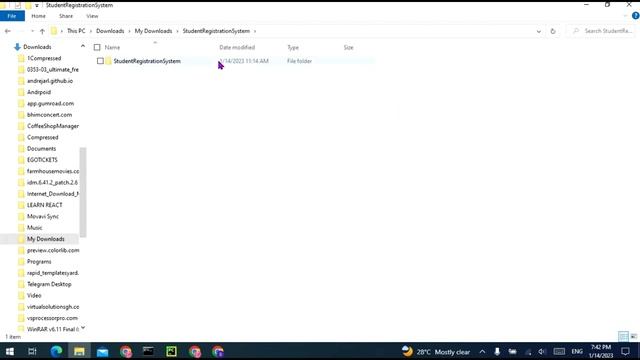The height and width of the screenshot is (360, 640).
Task: Sort by the Size column header
Action: point(348,47)
